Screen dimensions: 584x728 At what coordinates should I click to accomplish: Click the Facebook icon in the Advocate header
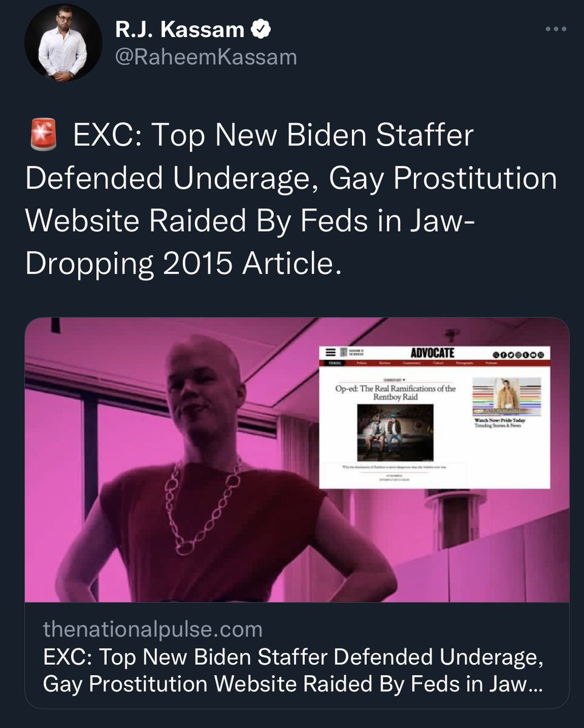[x=503, y=355]
